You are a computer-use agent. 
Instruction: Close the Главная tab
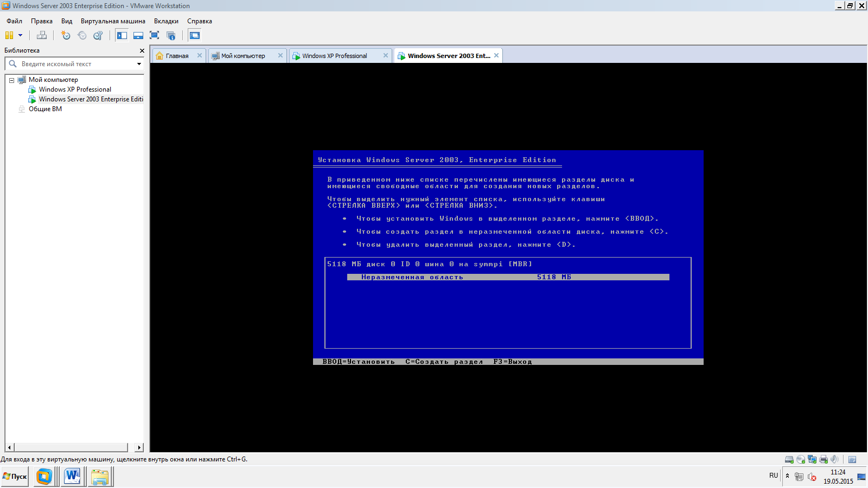[x=200, y=55]
